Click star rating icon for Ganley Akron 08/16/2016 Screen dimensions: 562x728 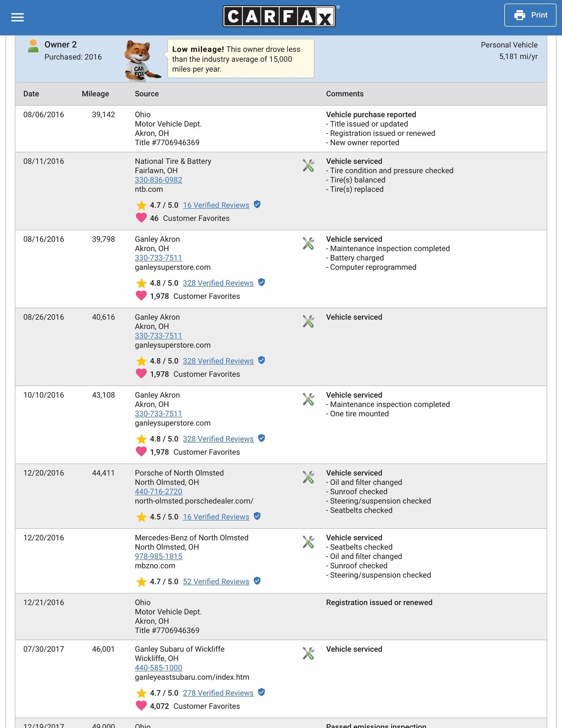(x=141, y=283)
